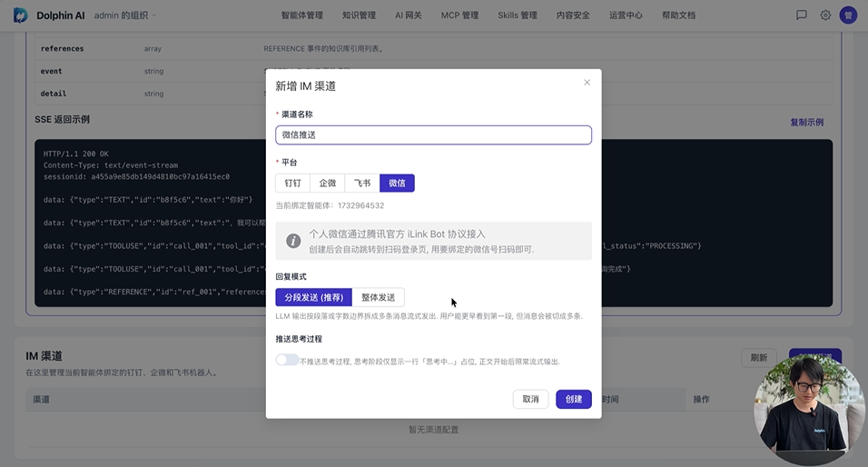The height and width of the screenshot is (467, 868).
Task: Open the MCP 管理 menu
Action: [459, 15]
